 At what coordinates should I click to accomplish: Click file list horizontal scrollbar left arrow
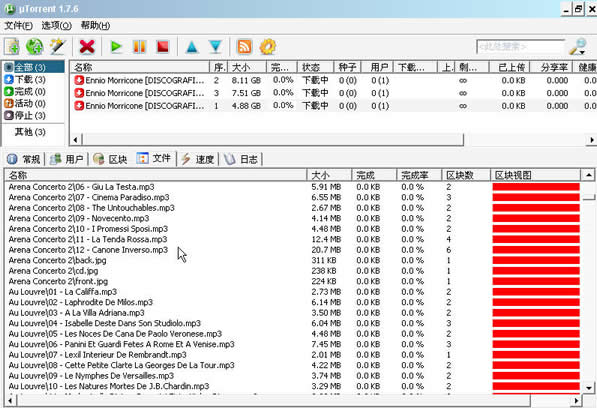tap(10, 400)
